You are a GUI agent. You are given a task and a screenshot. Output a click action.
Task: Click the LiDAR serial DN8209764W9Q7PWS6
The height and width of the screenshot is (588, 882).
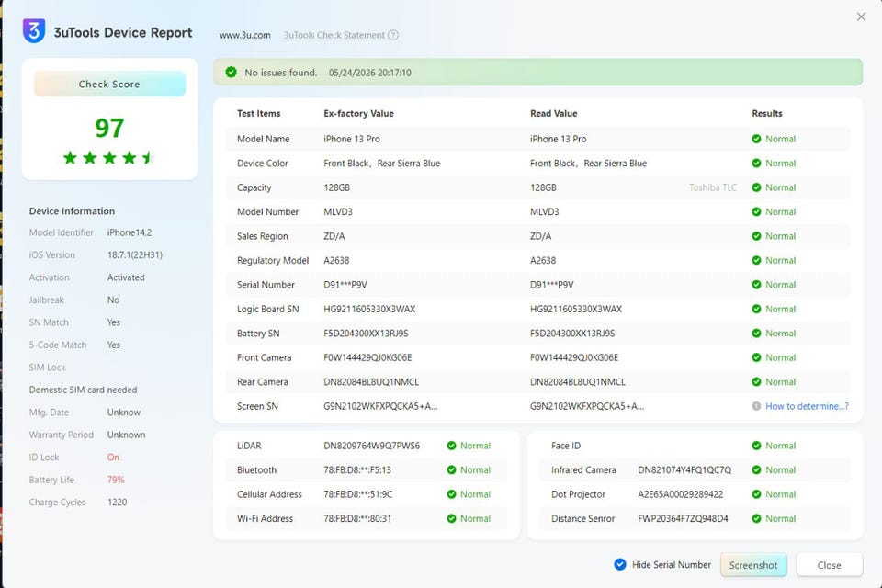point(372,446)
